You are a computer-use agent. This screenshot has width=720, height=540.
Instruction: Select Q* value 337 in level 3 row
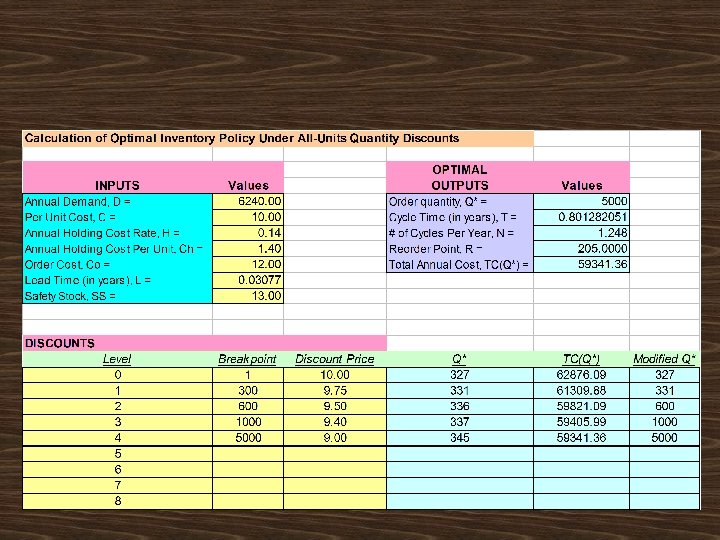[x=460, y=422]
